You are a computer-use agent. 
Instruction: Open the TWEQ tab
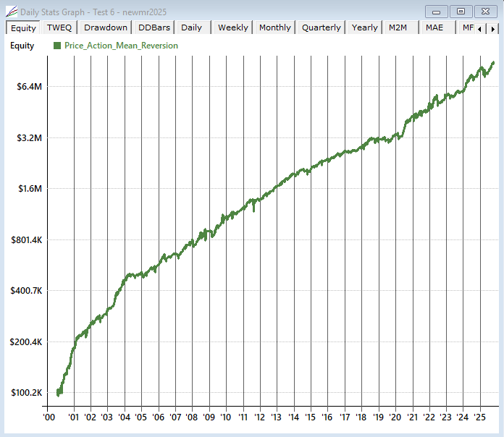(59, 27)
